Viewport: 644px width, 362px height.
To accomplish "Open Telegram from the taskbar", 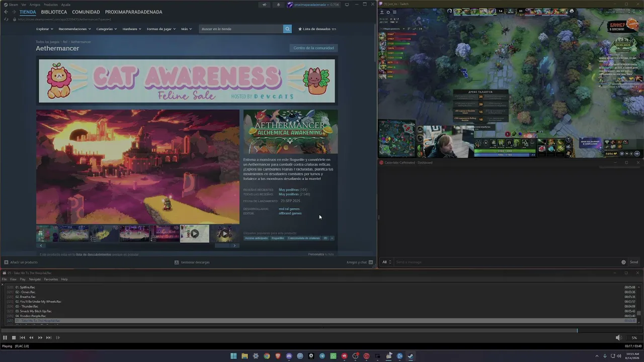I will pyautogui.click(x=322, y=356).
